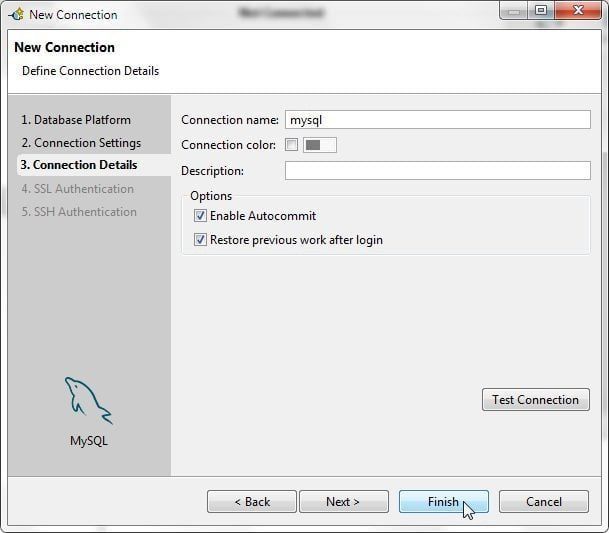Maximize the New Connection window
This screenshot has height=533, width=609.
541,10
